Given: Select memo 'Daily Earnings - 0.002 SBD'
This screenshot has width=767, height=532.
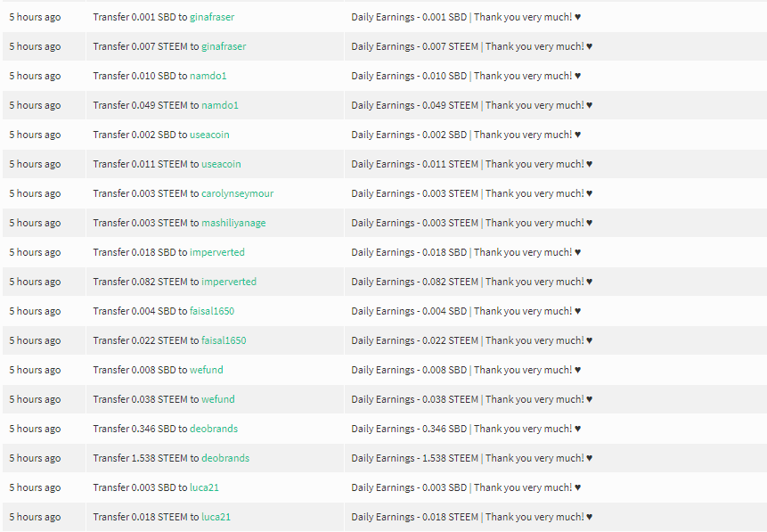Looking at the screenshot, I should (x=409, y=135).
